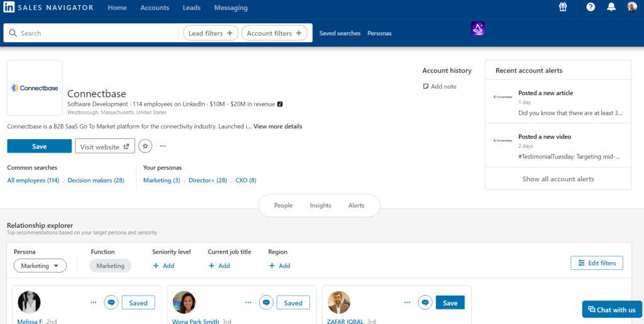This screenshot has height=324, width=644.
Task: Click Melissa F.'s profile photo
Action: pyautogui.click(x=29, y=302)
